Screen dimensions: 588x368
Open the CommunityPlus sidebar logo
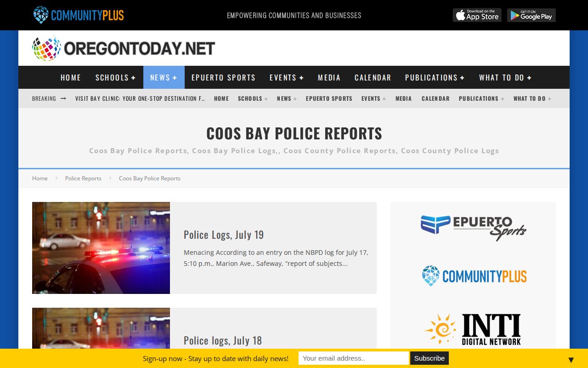pyautogui.click(x=474, y=276)
